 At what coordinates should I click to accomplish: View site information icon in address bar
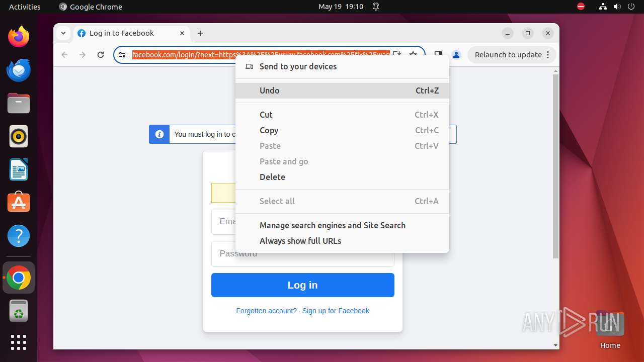(122, 55)
